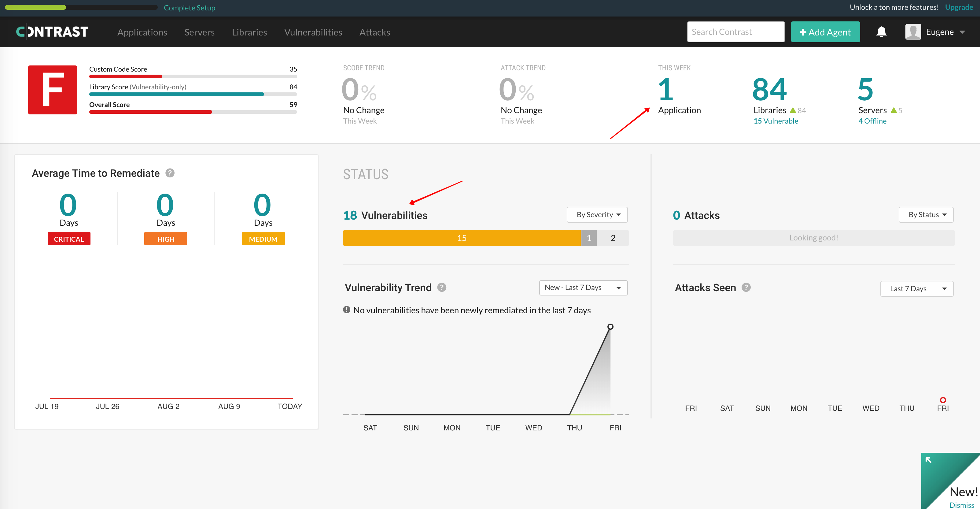Click the Attack Trend 0% value
980x509 pixels.
click(x=517, y=90)
